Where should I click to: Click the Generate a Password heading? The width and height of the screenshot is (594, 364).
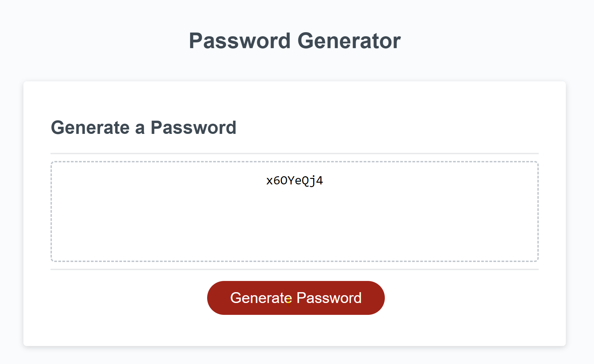point(144,128)
